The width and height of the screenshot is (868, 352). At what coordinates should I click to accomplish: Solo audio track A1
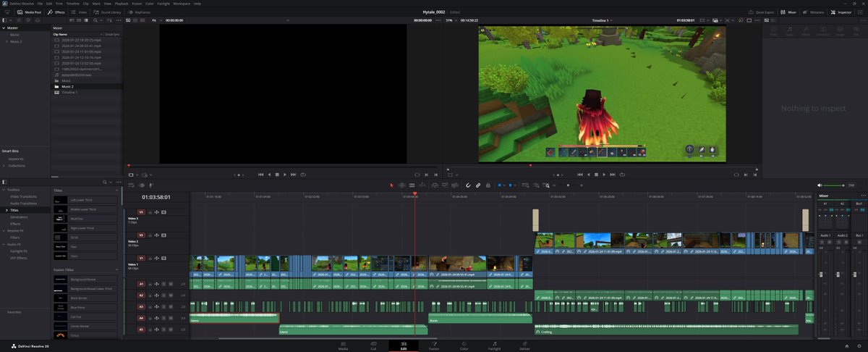point(163,284)
